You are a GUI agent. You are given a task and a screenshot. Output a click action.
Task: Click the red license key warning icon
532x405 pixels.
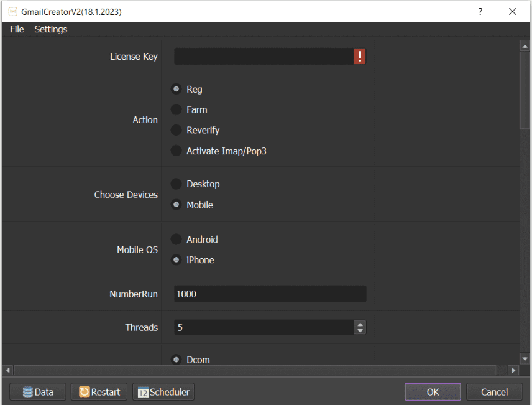[x=359, y=56]
